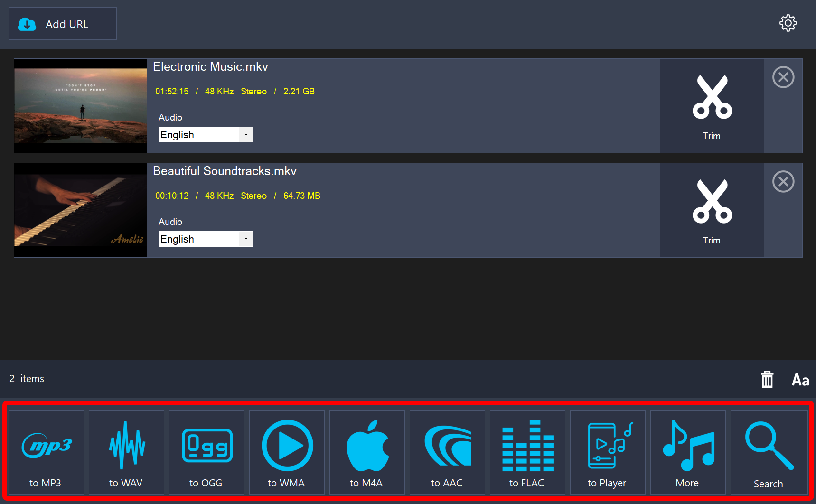
Task: Select the Beautiful Soundtracks.mkv piano thumbnail
Action: pos(81,210)
